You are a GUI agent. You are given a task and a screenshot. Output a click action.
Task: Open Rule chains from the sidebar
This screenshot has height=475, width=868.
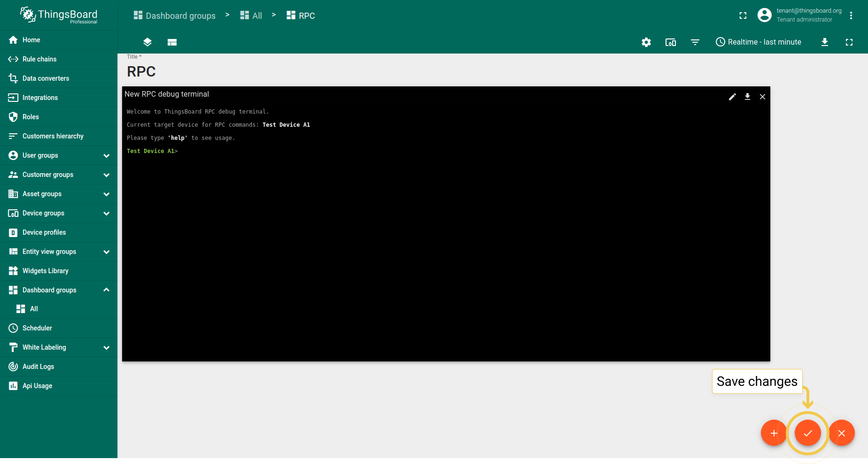[39, 59]
